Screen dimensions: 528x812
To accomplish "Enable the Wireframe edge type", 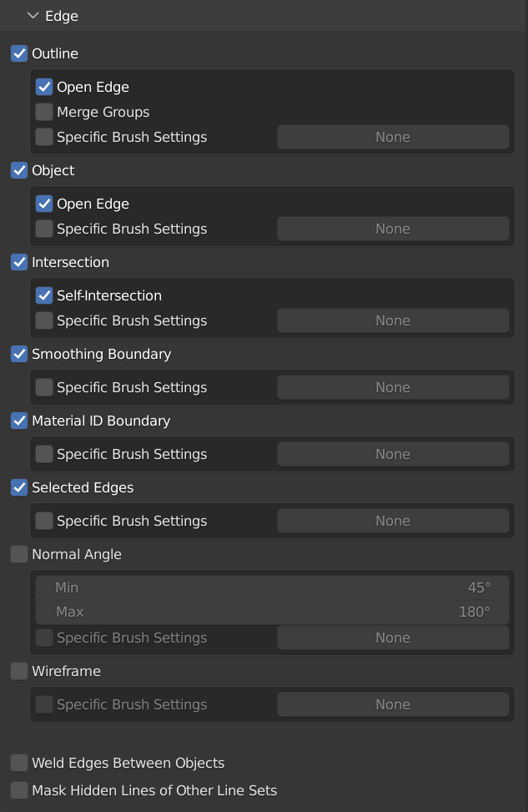I will pos(19,671).
